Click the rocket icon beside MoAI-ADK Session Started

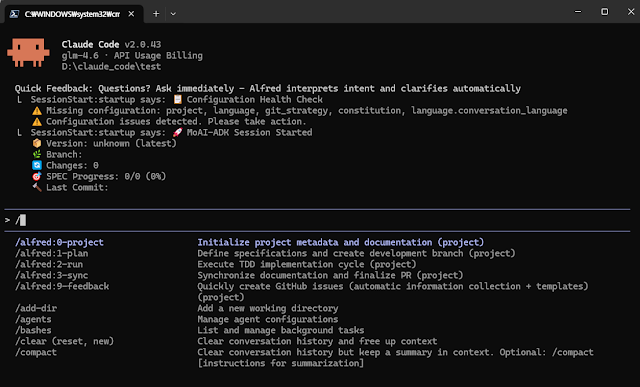(178, 133)
